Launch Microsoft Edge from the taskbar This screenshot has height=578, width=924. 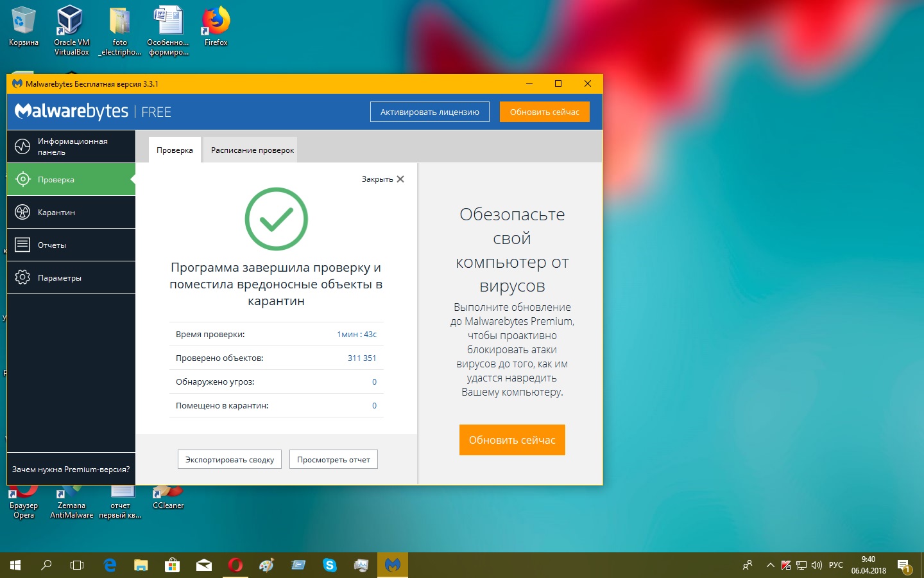click(x=110, y=565)
